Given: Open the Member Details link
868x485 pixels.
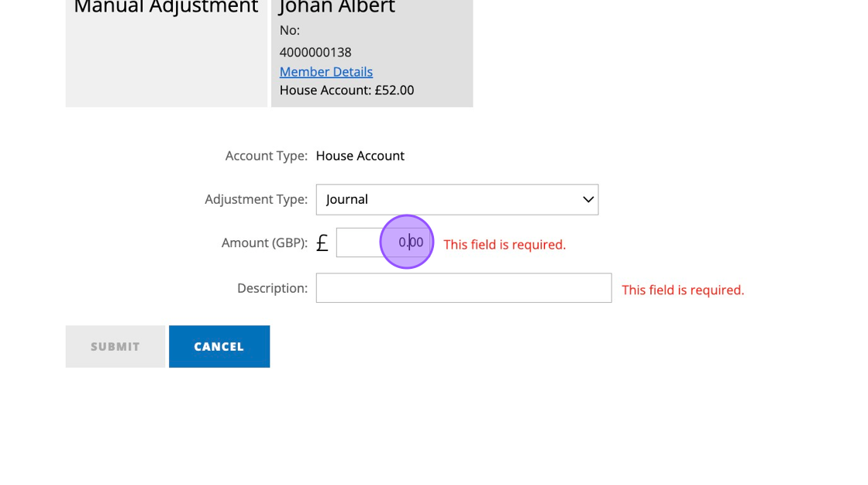Looking at the screenshot, I should click(325, 71).
